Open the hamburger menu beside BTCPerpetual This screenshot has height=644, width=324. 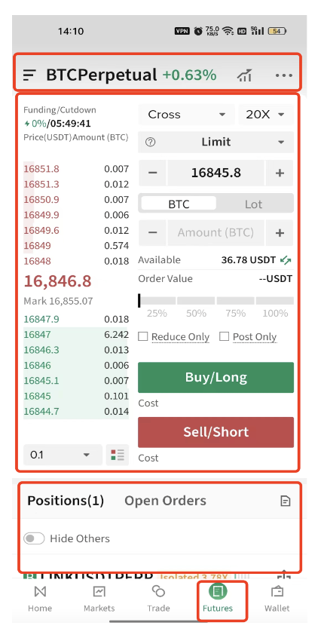[29, 75]
